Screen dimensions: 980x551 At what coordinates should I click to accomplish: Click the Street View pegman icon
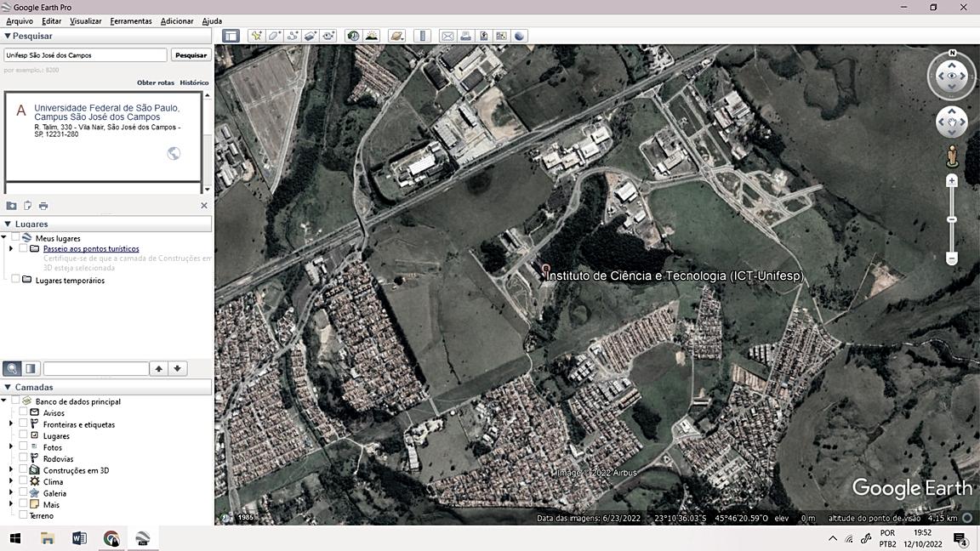coord(951,156)
